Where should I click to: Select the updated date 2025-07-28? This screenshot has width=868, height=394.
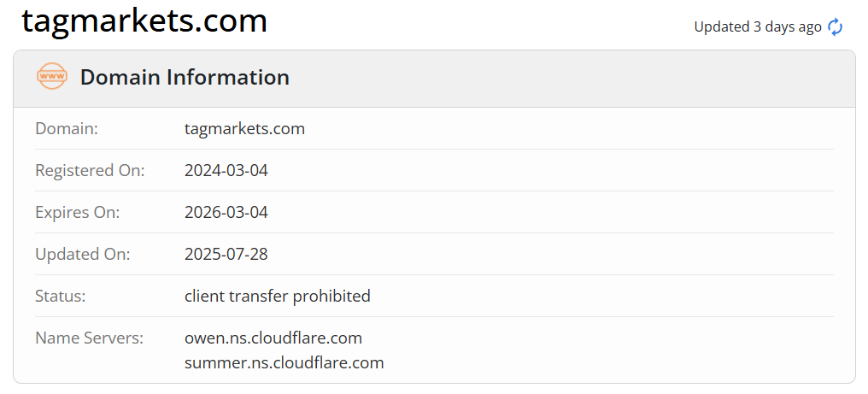(x=226, y=254)
